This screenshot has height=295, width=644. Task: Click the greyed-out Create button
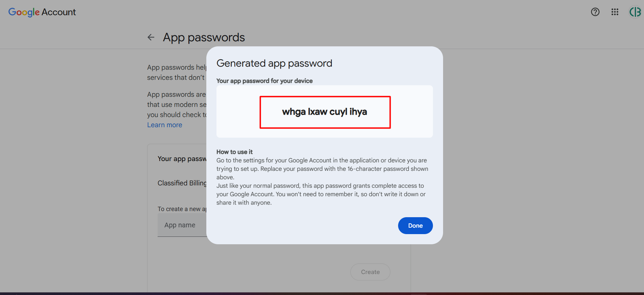370,272
